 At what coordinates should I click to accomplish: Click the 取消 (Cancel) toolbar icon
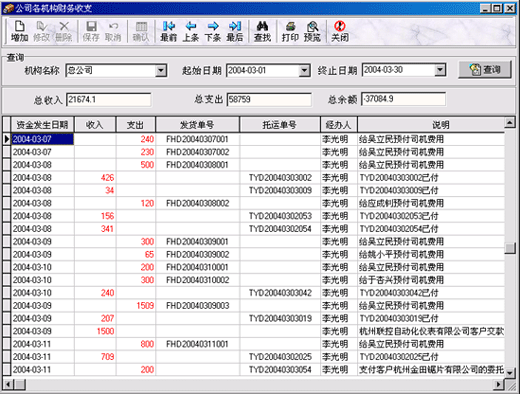(113, 31)
